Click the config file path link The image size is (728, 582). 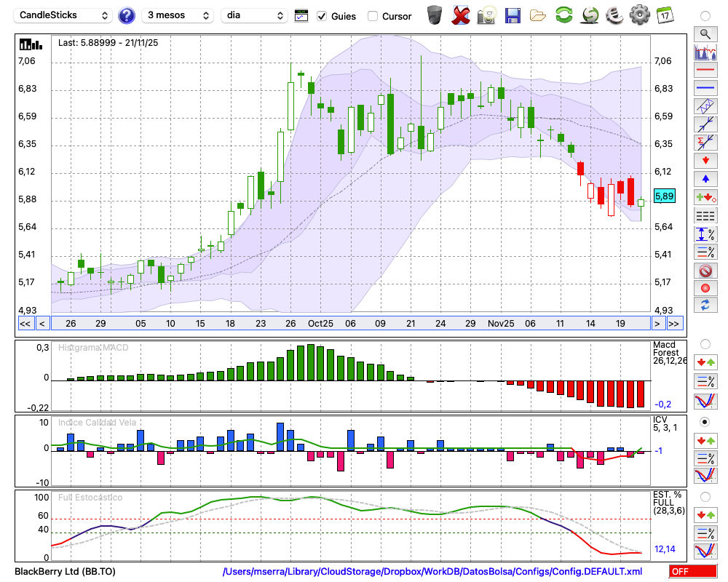432,572
